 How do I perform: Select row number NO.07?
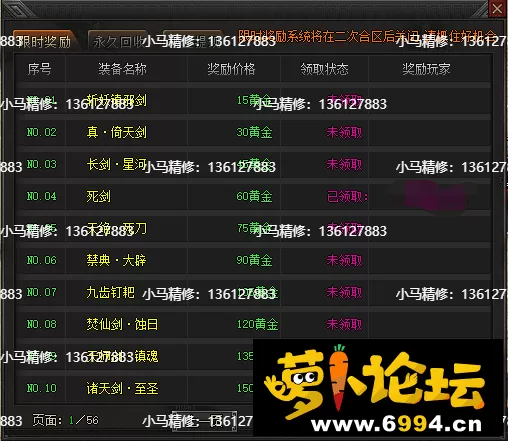[42, 292]
